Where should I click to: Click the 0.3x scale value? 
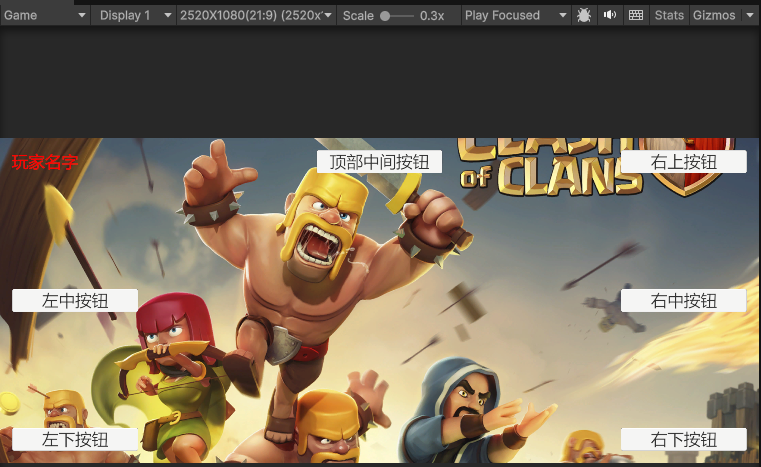pyautogui.click(x=432, y=16)
